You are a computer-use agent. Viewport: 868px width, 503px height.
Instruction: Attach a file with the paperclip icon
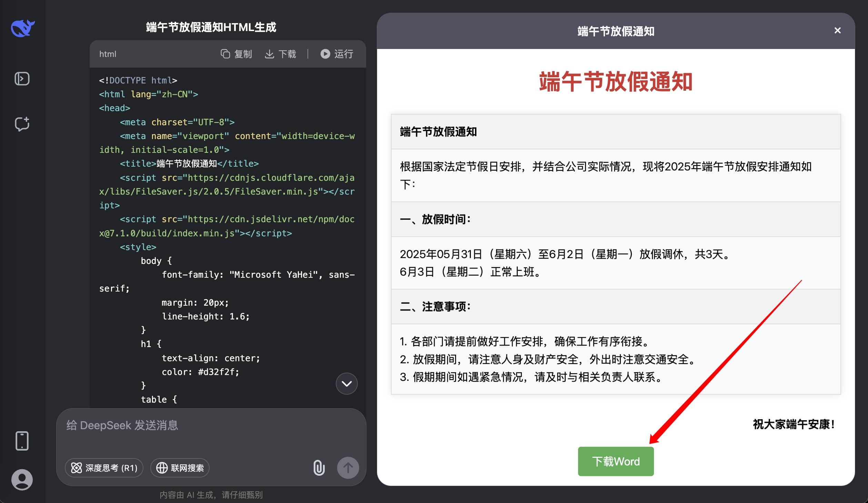(x=319, y=468)
